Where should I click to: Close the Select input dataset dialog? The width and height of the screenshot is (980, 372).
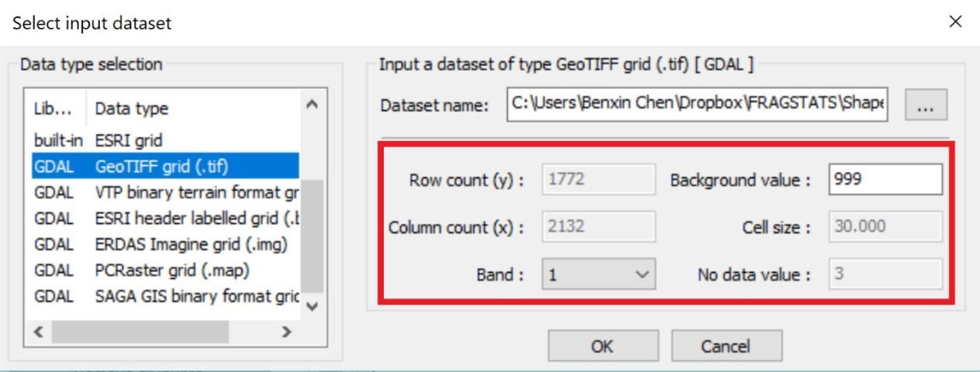[955, 22]
